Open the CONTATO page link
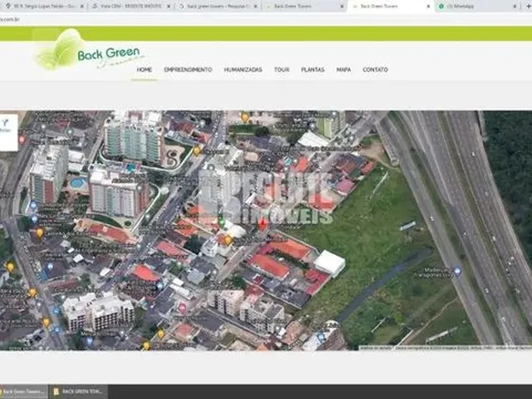The height and width of the screenshot is (399, 532). tap(375, 70)
